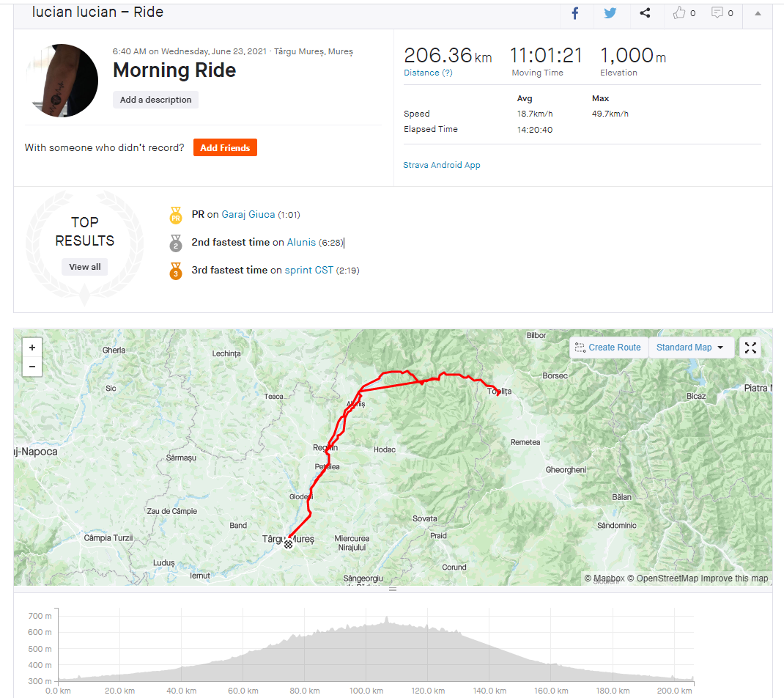View all top results
The image size is (784, 698).
click(x=85, y=267)
